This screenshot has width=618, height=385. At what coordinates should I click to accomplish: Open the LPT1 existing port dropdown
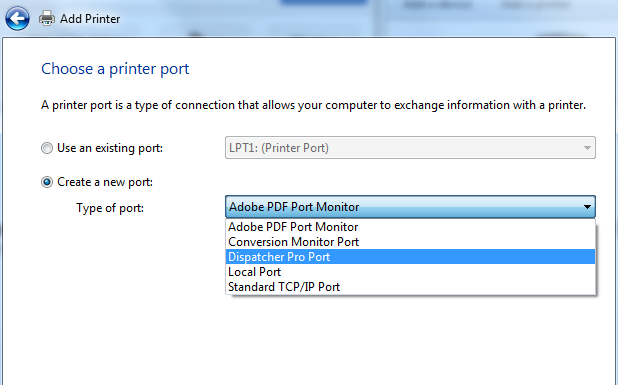tap(410, 148)
